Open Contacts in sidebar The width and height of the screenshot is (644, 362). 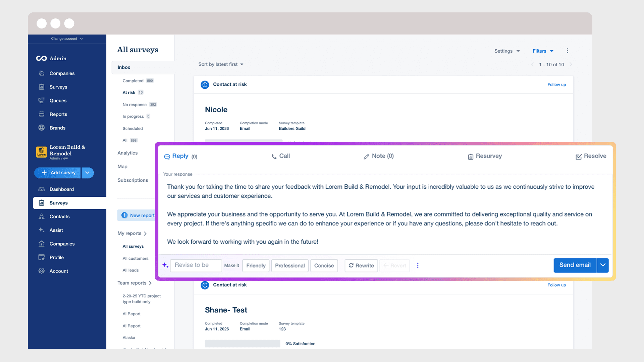coord(59,217)
